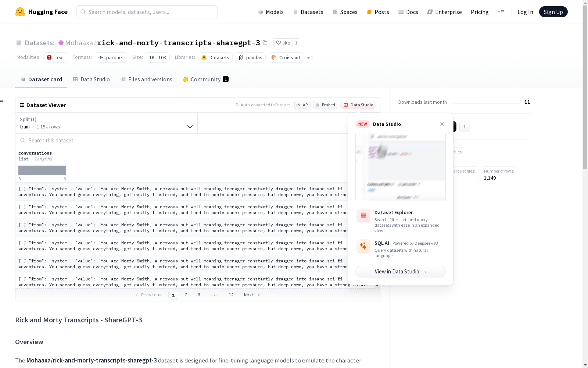
Task: Like the dataset with the heart button
Action: coord(283,43)
